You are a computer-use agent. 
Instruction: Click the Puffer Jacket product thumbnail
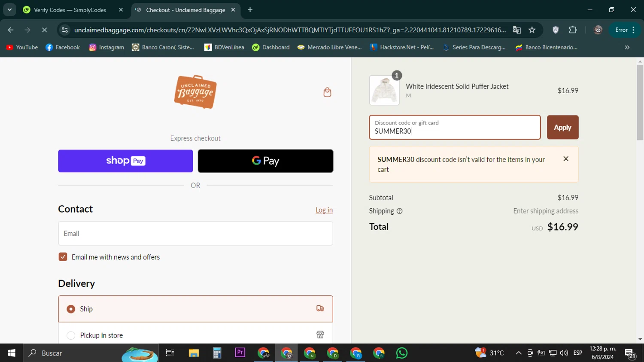[x=384, y=90]
